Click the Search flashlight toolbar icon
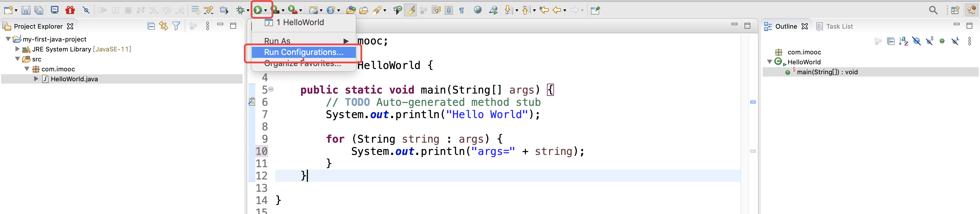Screen dimensions: 980x214 377,10
